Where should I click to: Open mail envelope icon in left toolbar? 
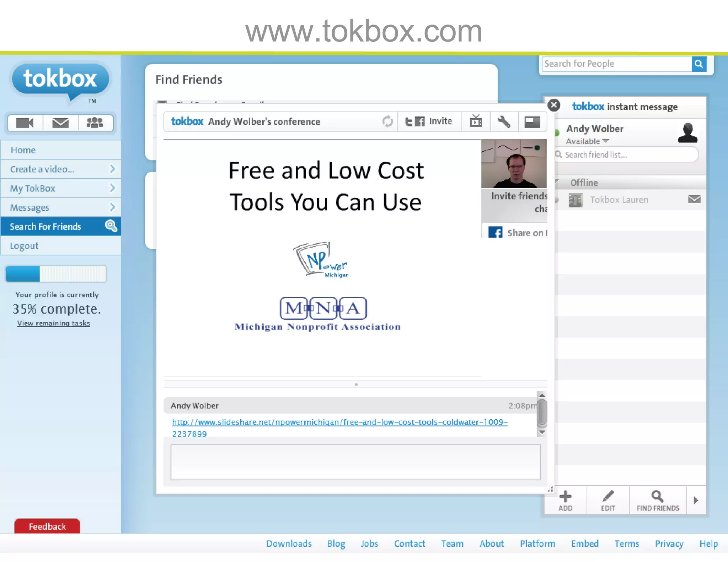tap(60, 123)
